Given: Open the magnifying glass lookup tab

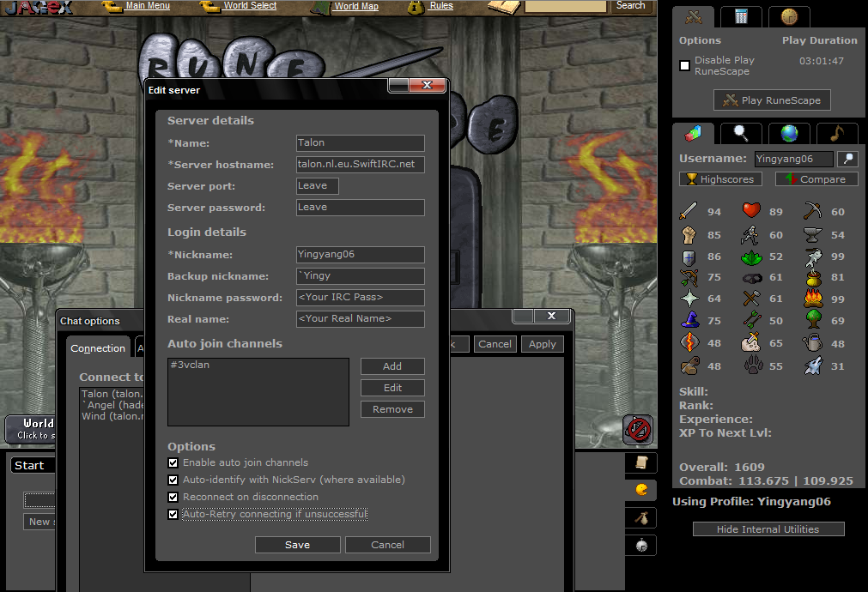Looking at the screenshot, I should click(741, 133).
